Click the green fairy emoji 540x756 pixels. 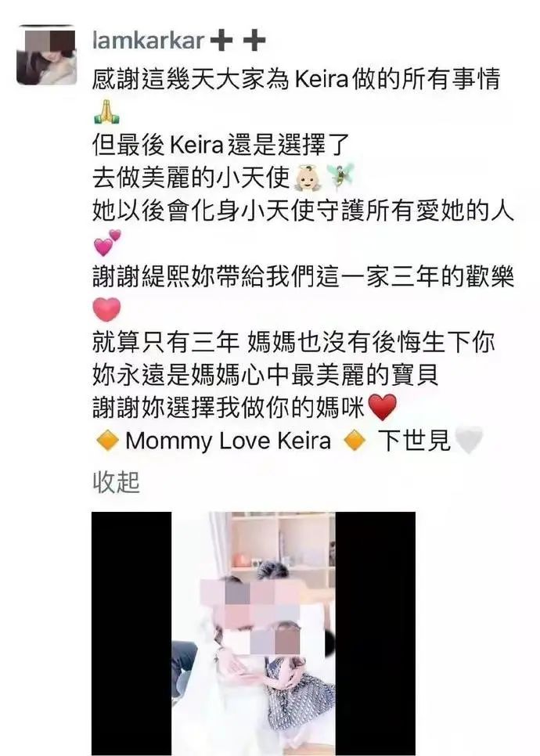340,177
